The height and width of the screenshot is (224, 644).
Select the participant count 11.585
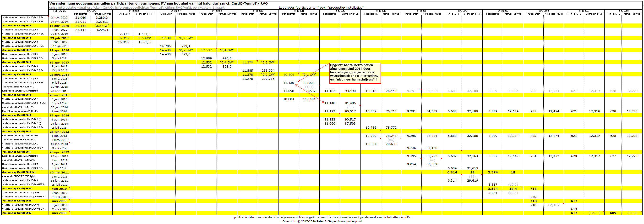[247, 71]
